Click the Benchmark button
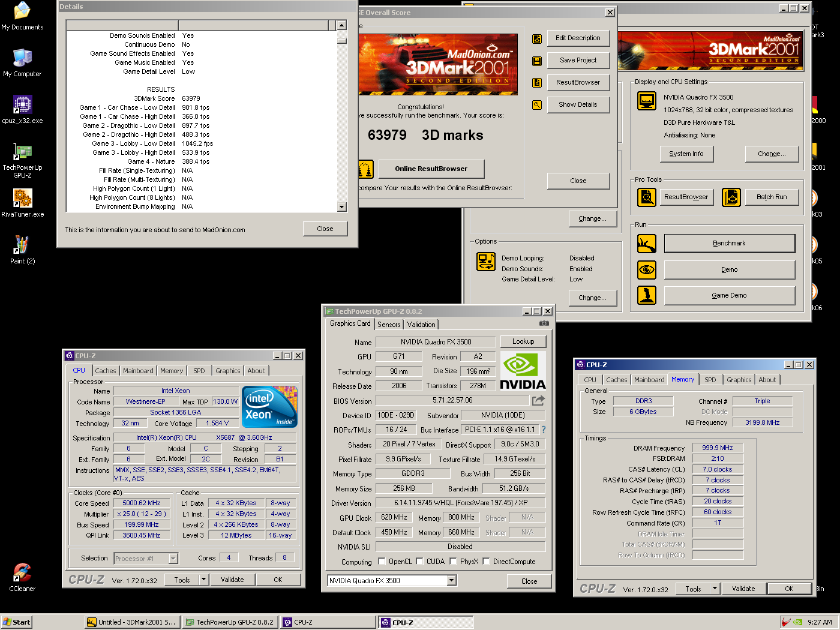 tap(729, 244)
